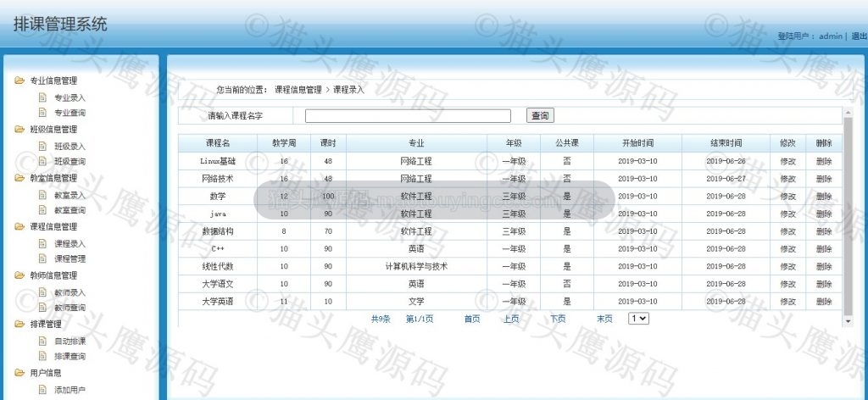Click document icon beside 教师查询
Screen dimensions: 868x400
(x=42, y=307)
